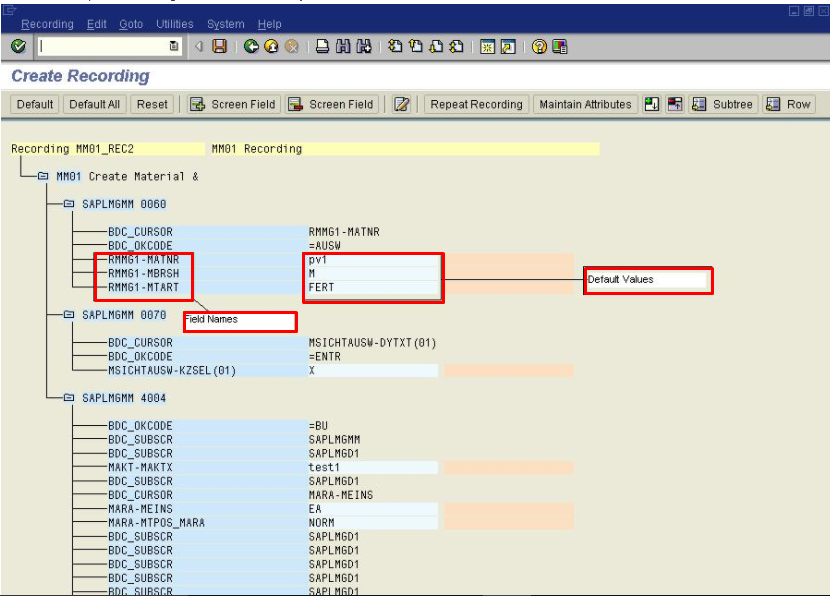Click into the command field input box
The width and height of the screenshot is (830, 596).
pyautogui.click(x=100, y=46)
